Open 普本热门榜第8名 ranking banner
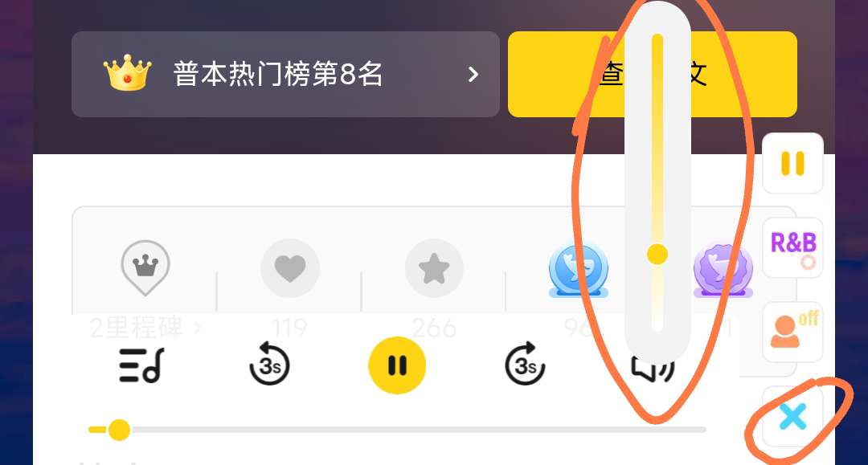Viewport: 868px width, 465px height. [285, 74]
